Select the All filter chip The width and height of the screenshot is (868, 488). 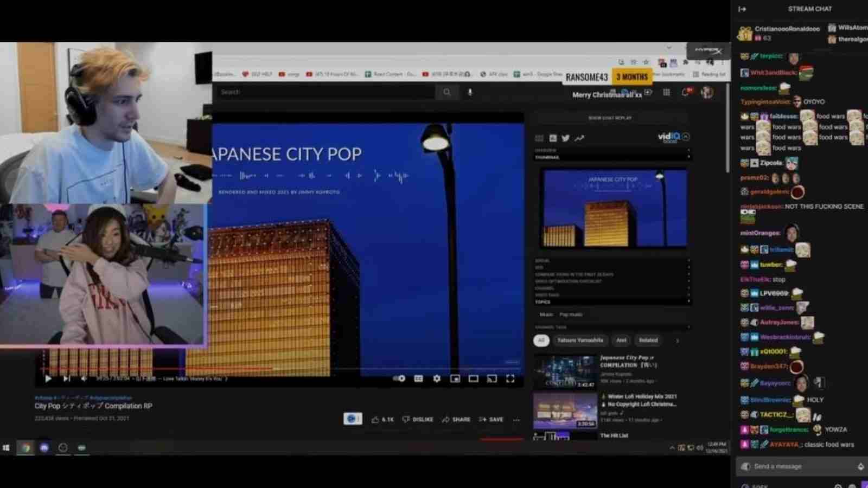click(541, 340)
